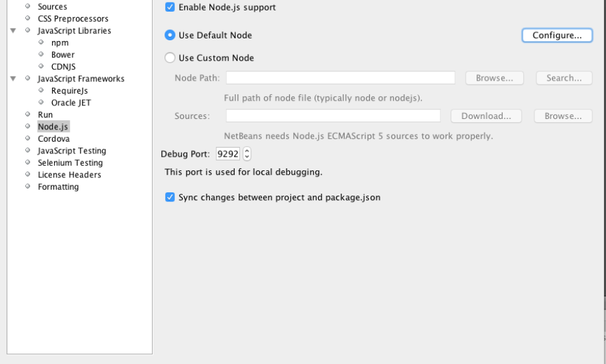Toggle Sync changes with package.json checkbox
606x364 pixels.
click(170, 198)
